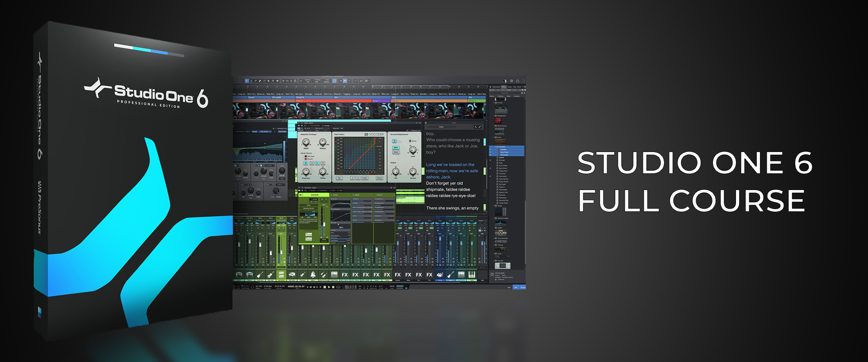
Task: Click the Flip button under Patch Matrix
Action: tap(339, 178)
